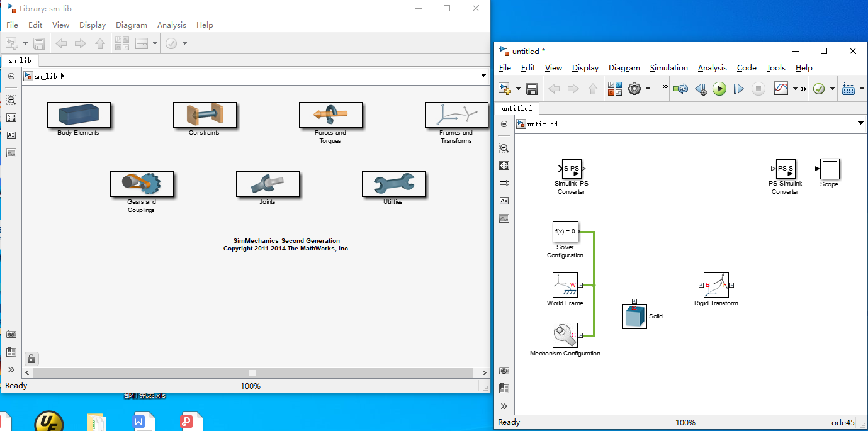Viewport: 868px width, 431px height.
Task: Open the Gears and Couplings library
Action: click(142, 184)
